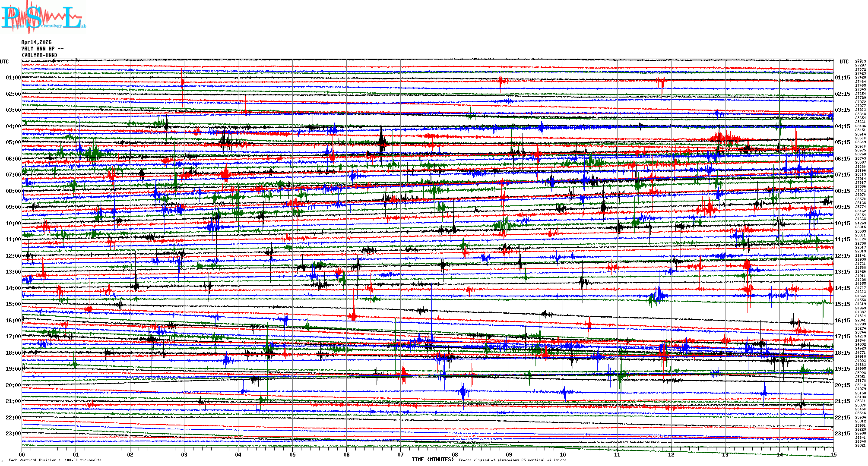
Task: Click the left UTC axis header
Action: (x=4, y=62)
